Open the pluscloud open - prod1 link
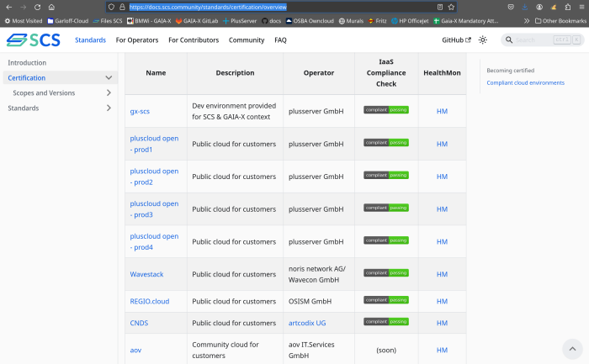The width and height of the screenshot is (589, 364). coord(154,144)
